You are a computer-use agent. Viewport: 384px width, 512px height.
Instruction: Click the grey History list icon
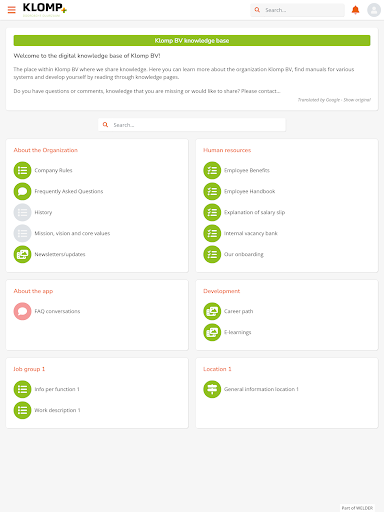click(22, 212)
